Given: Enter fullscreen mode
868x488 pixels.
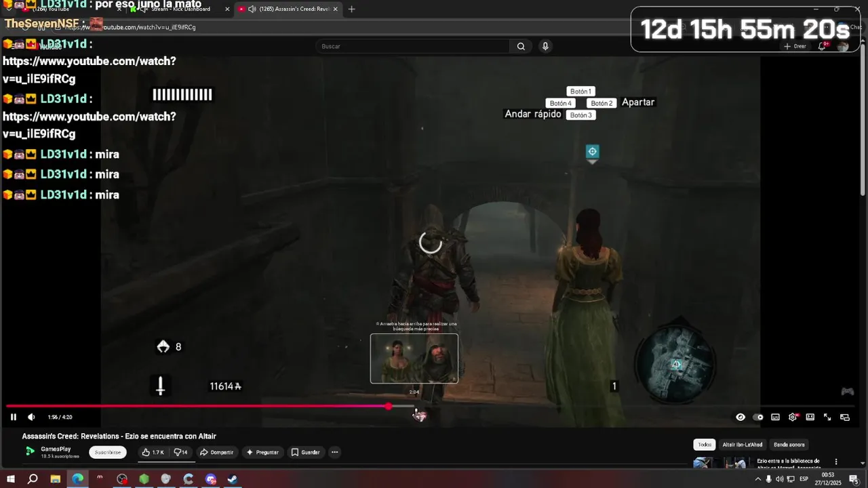Looking at the screenshot, I should click(x=827, y=417).
